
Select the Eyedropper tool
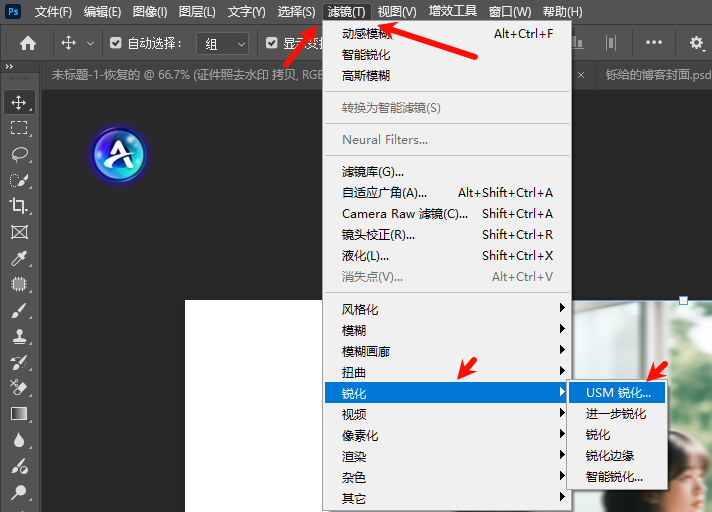(x=19, y=258)
